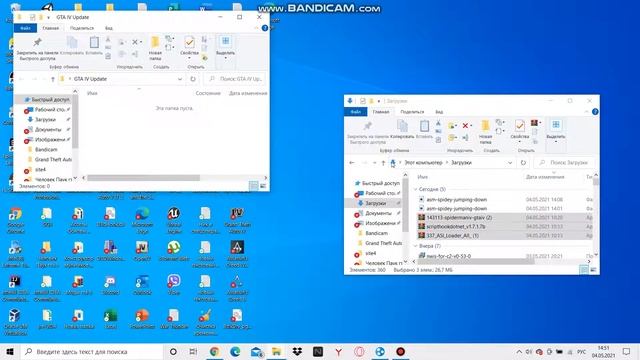Viewport: 640px width, 360px height.
Task: Toggle Properties quick-access checkbox in GTA IV Update title bar
Action: [x=32, y=17]
